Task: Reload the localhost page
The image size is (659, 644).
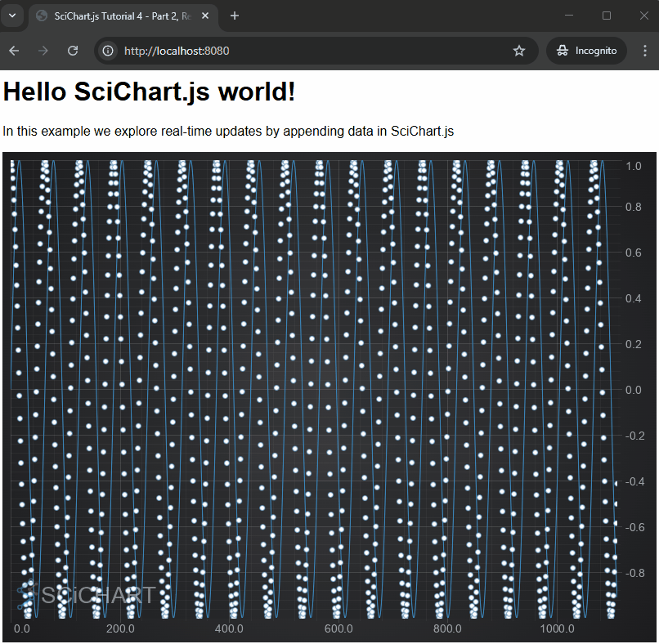Action: [x=73, y=51]
